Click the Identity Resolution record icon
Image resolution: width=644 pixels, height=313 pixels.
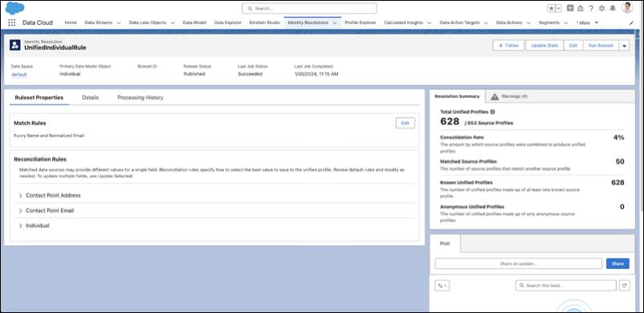[14, 45]
